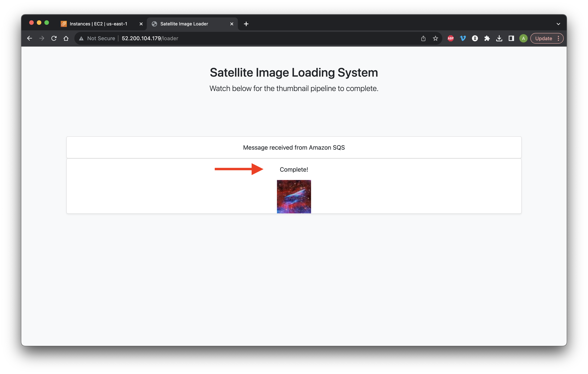
Task: Close the Instances EC2 tab
Action: click(141, 24)
